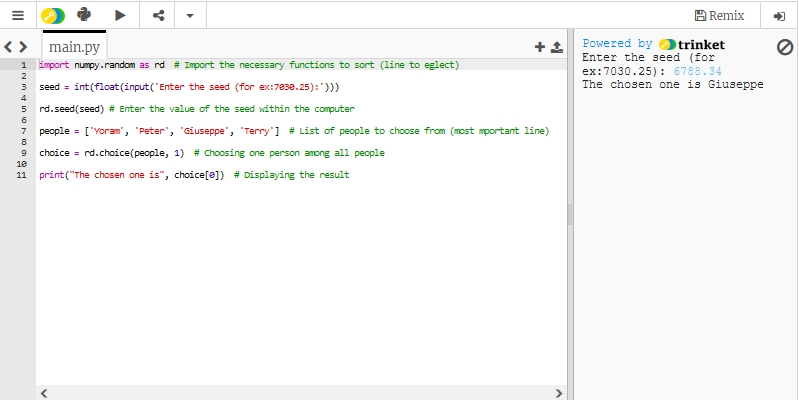
Task: Open the hamburger menu
Action: [x=17, y=15]
